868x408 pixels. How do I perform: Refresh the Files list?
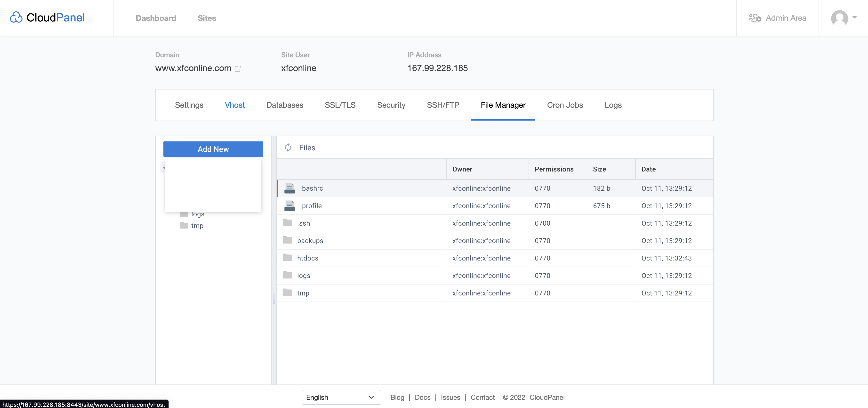pyautogui.click(x=289, y=148)
